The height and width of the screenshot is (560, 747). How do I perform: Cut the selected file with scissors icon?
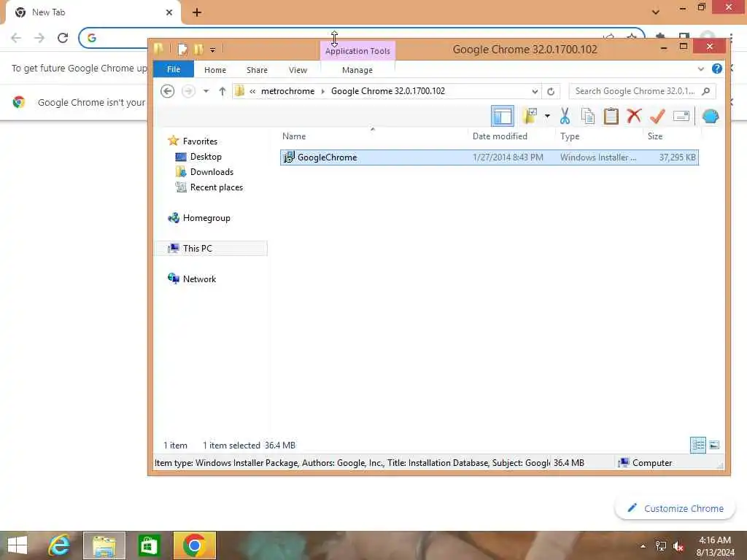point(565,116)
